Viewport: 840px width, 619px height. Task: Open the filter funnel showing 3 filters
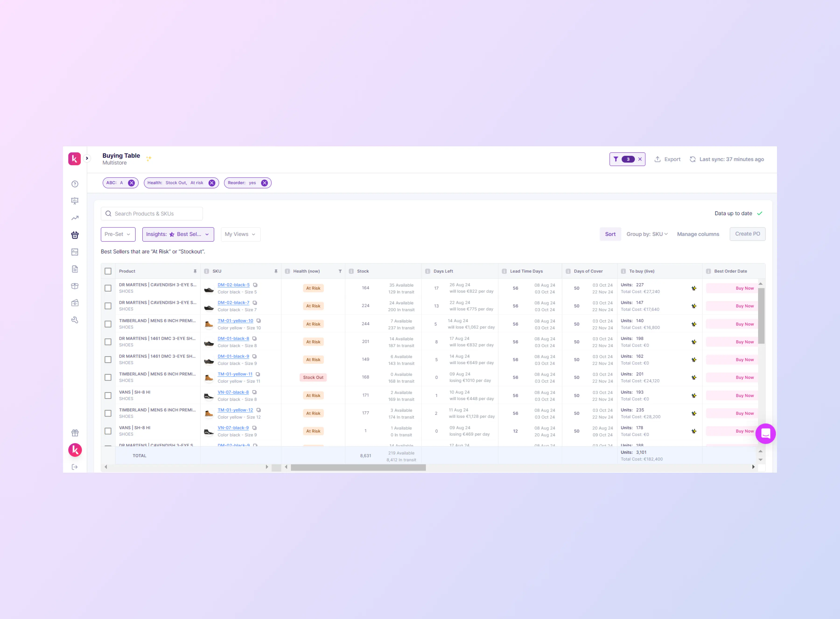616,159
